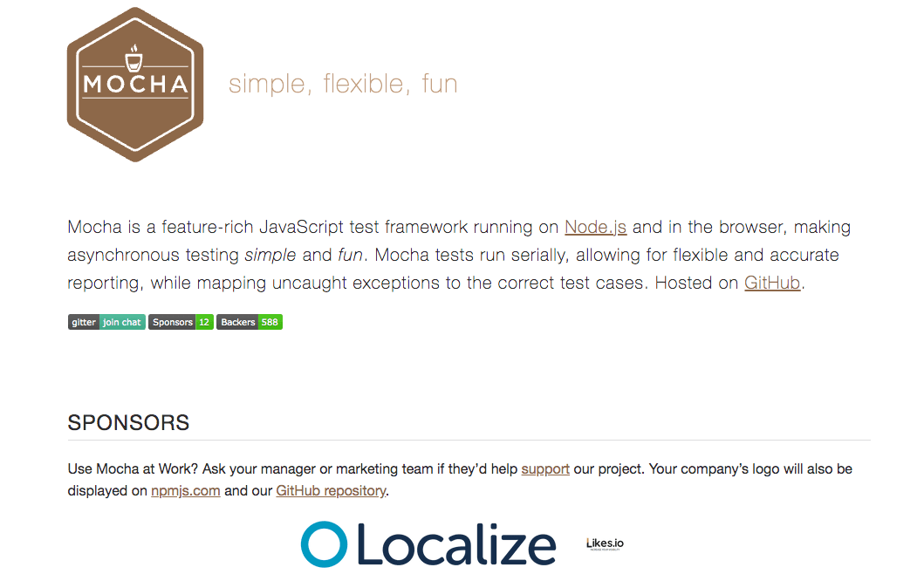Click the italic word "simple" in the paragraph
Viewport: 924px width, 581px height.
click(x=270, y=255)
